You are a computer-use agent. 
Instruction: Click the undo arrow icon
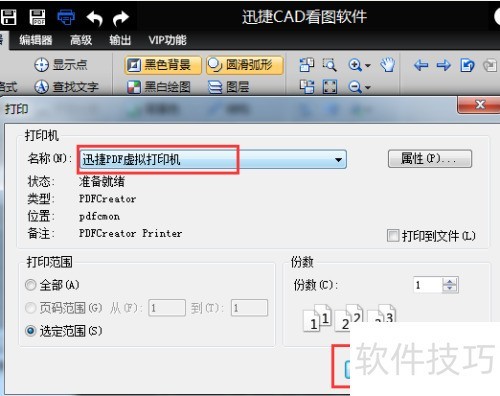pyautogui.click(x=94, y=18)
